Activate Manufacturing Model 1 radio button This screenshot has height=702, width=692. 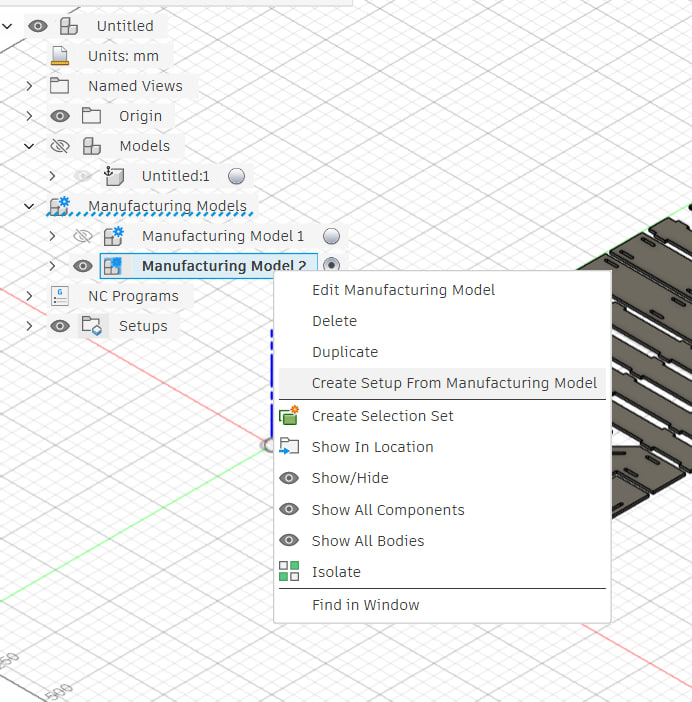[331, 236]
